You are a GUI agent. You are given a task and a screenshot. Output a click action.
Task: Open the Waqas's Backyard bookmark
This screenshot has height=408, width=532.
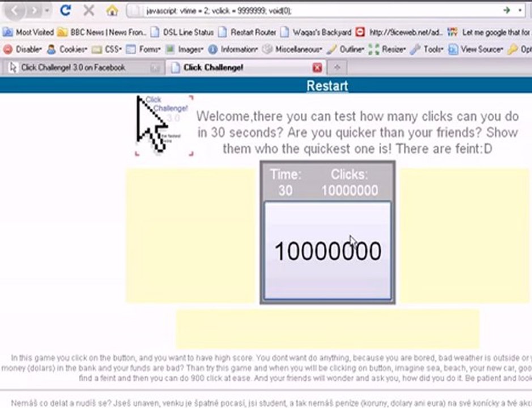316,32
